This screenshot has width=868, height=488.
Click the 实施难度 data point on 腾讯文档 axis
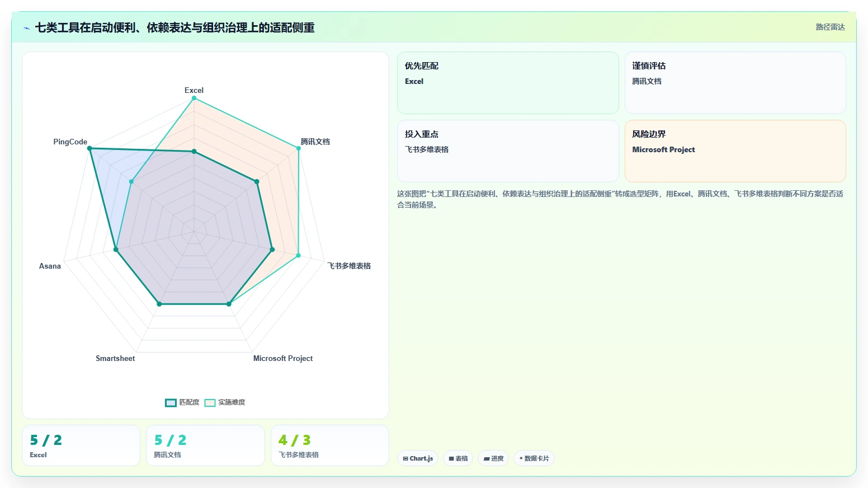(x=298, y=148)
